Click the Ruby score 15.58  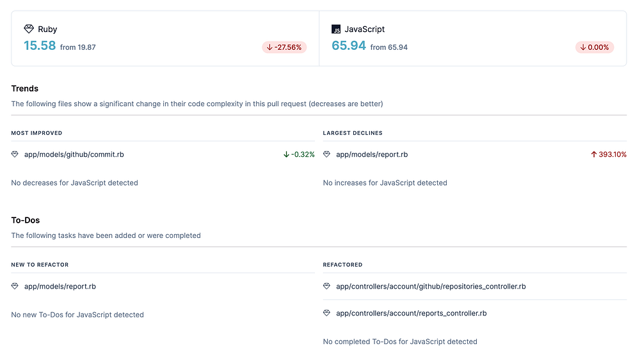tap(40, 46)
